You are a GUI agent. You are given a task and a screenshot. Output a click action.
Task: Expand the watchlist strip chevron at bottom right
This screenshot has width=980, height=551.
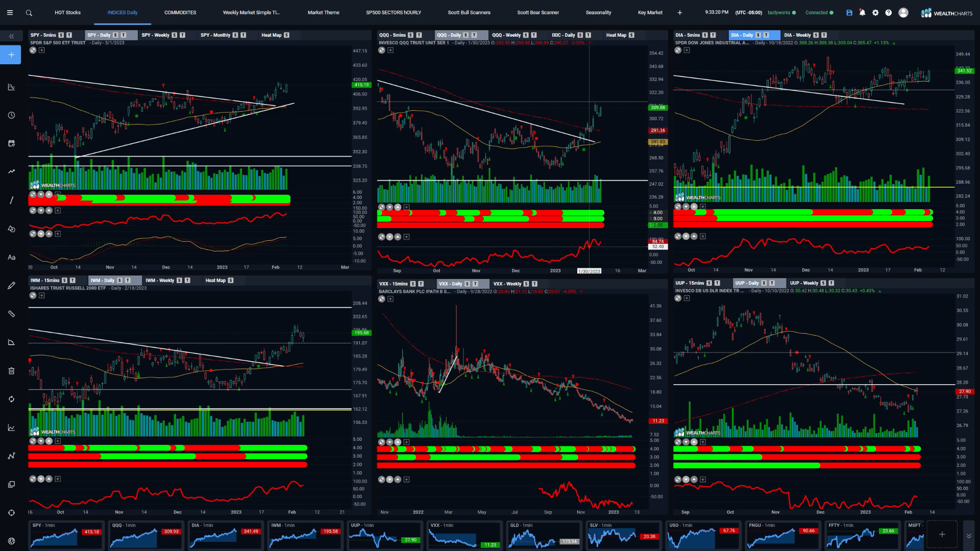tap(968, 536)
